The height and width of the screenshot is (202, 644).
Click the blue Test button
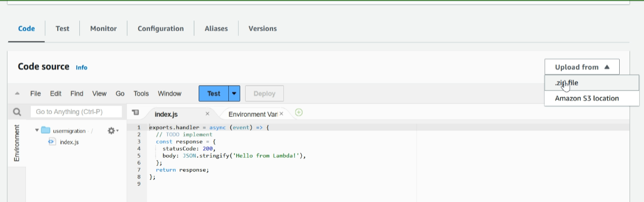click(214, 93)
